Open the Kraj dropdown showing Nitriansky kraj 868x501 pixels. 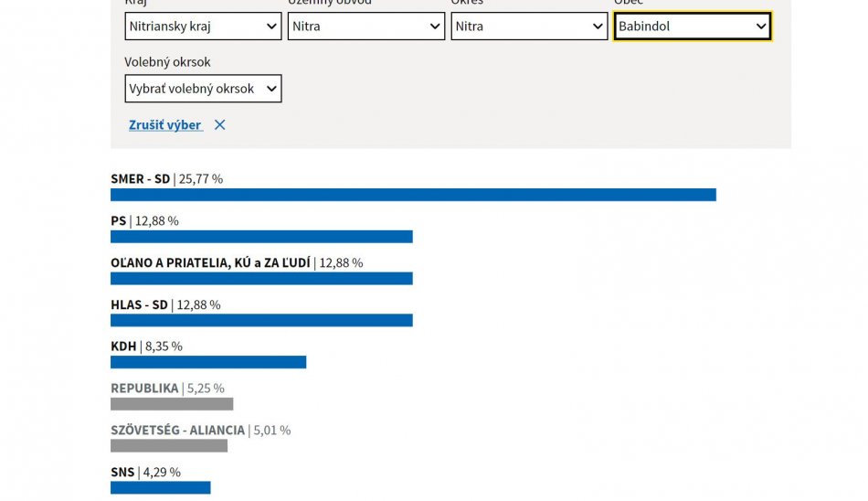coord(203,27)
